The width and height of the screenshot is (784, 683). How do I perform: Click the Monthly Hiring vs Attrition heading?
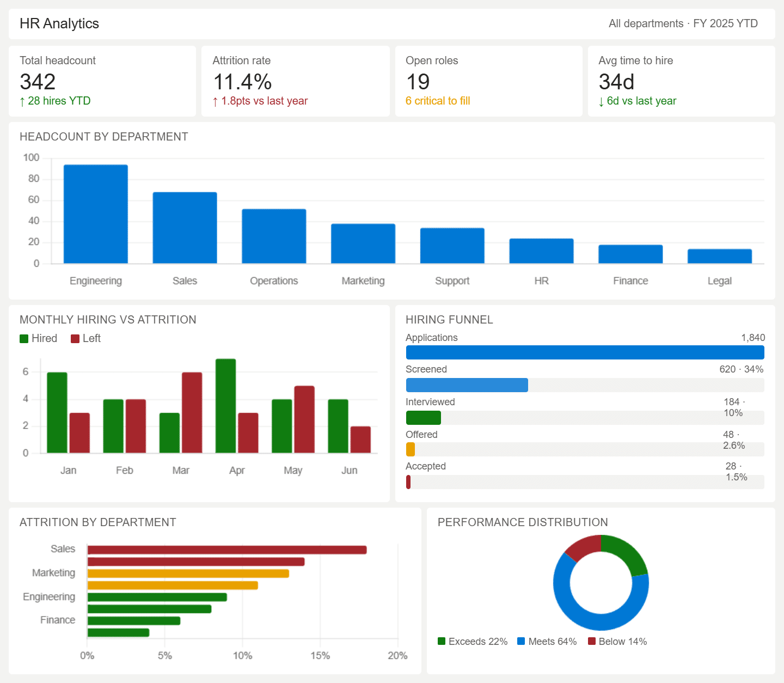click(x=108, y=320)
